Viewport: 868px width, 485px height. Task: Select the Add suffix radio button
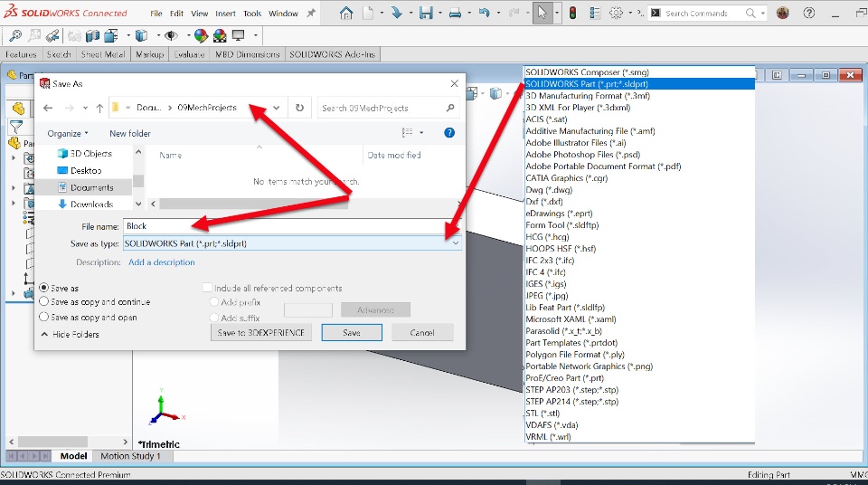coord(214,318)
